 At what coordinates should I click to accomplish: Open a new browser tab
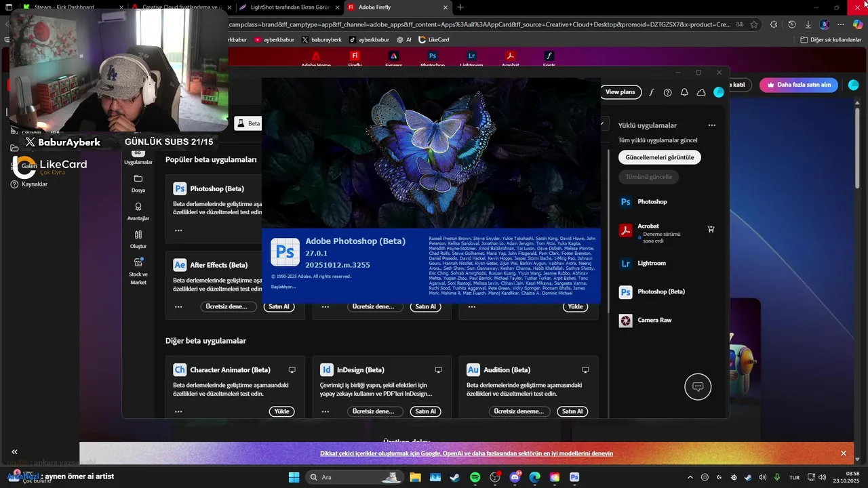click(460, 7)
